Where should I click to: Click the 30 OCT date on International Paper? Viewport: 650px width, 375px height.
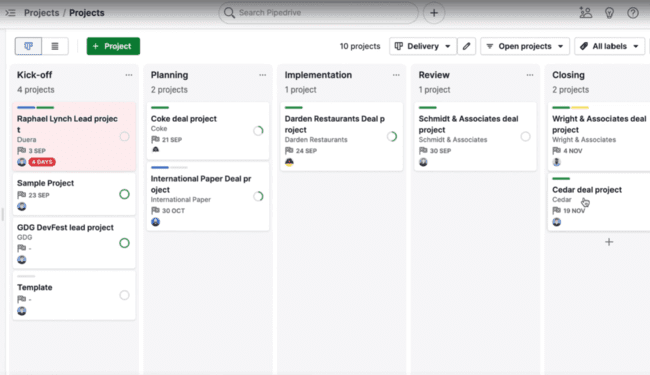(173, 210)
